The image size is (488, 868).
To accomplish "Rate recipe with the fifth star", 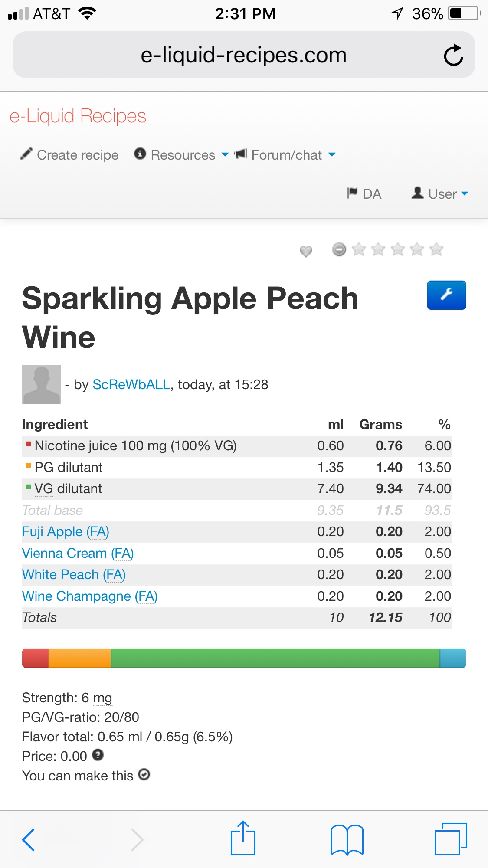I will pos(436,249).
